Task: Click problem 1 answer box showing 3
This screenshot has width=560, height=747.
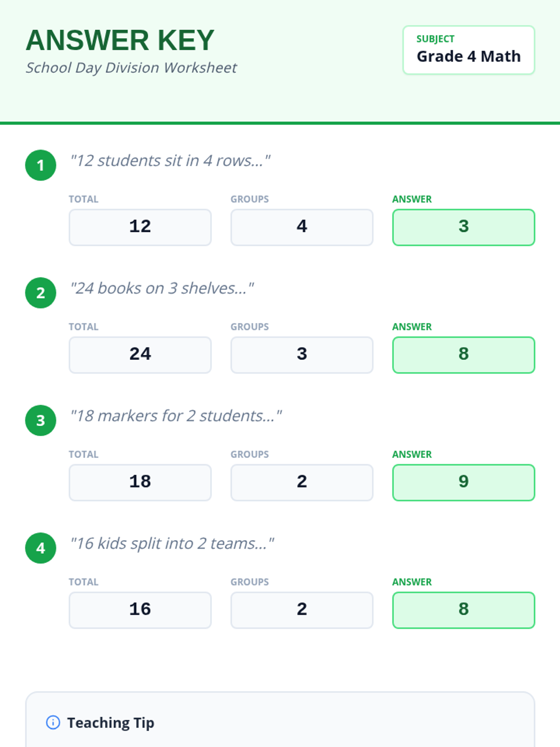Action: pos(463,227)
